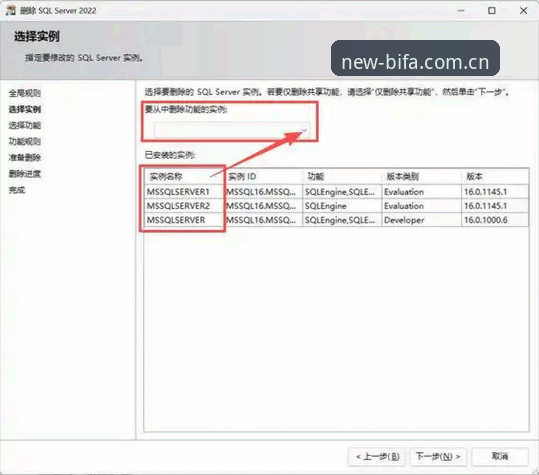Open the instance selection dropdown
539x475 pixels.
[x=232, y=130]
